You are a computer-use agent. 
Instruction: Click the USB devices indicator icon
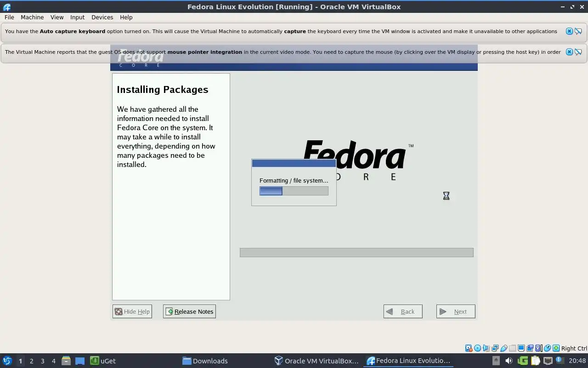(504, 348)
